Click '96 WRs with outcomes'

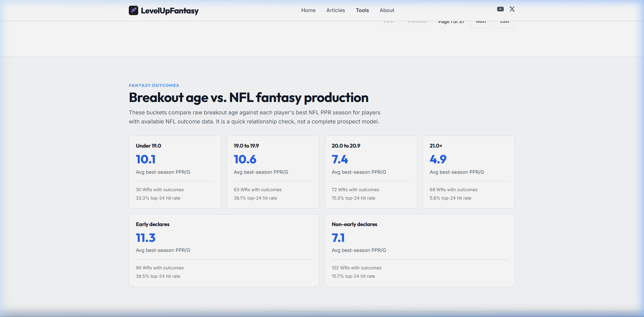coord(160,268)
